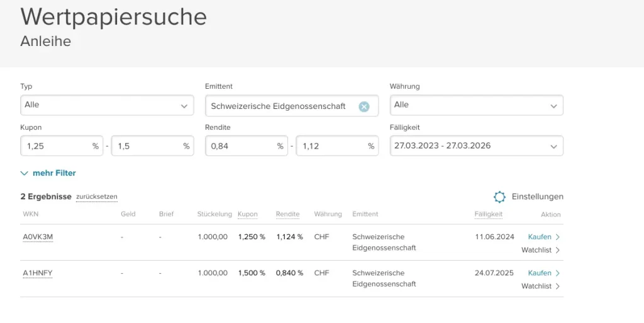Open the Typ dropdown

107,105
